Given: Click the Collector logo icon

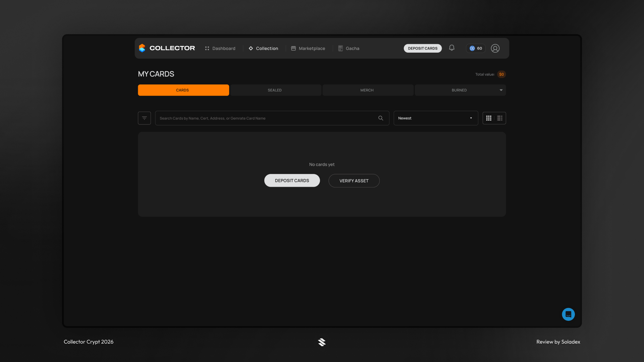Looking at the screenshot, I should coord(142,48).
